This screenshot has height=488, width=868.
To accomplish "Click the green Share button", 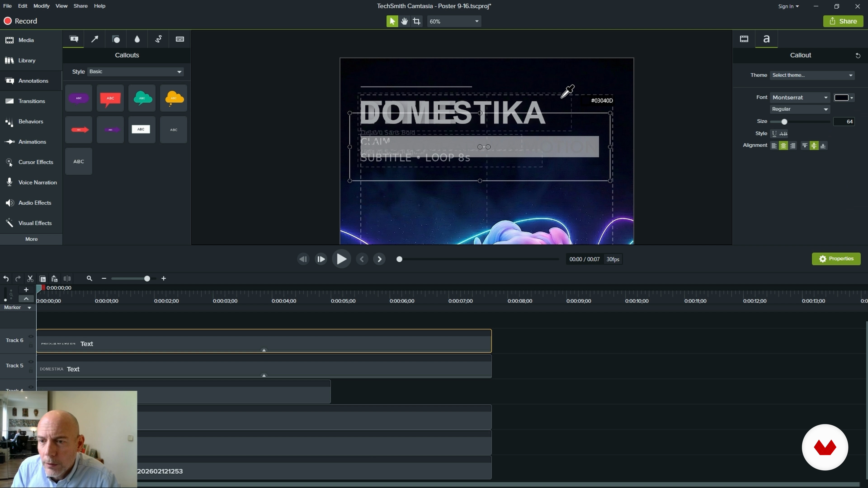I will click(843, 21).
